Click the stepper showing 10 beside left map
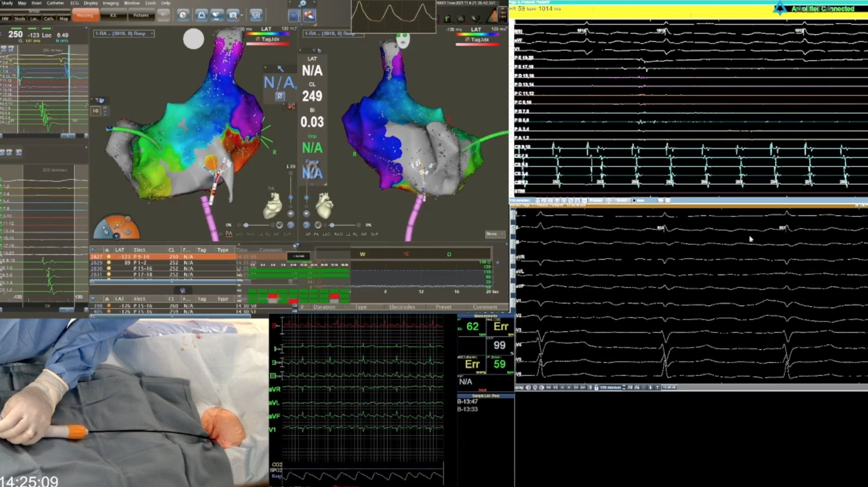Screen dimensions: 868x487 [x=99, y=111]
